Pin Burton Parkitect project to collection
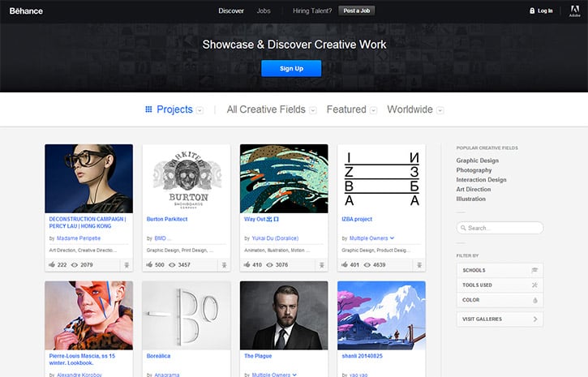 pos(224,265)
